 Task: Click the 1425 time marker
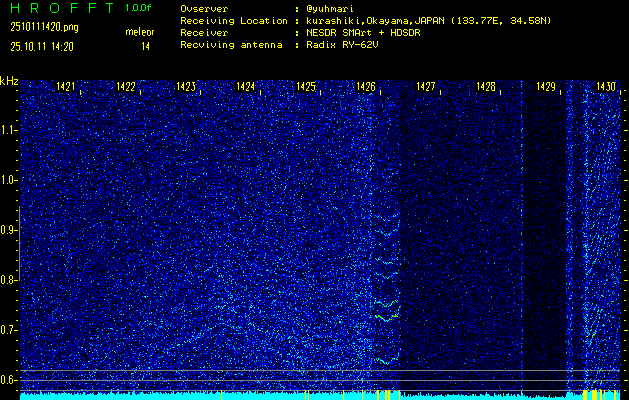[306, 88]
